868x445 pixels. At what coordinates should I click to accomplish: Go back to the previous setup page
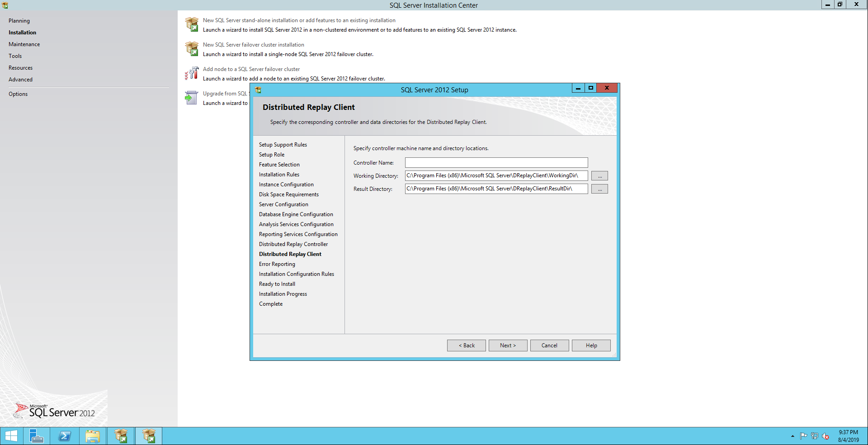point(466,346)
